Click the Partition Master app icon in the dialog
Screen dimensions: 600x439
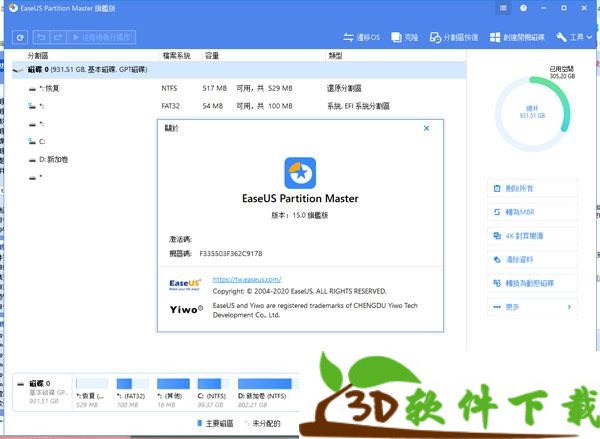pyautogui.click(x=300, y=173)
